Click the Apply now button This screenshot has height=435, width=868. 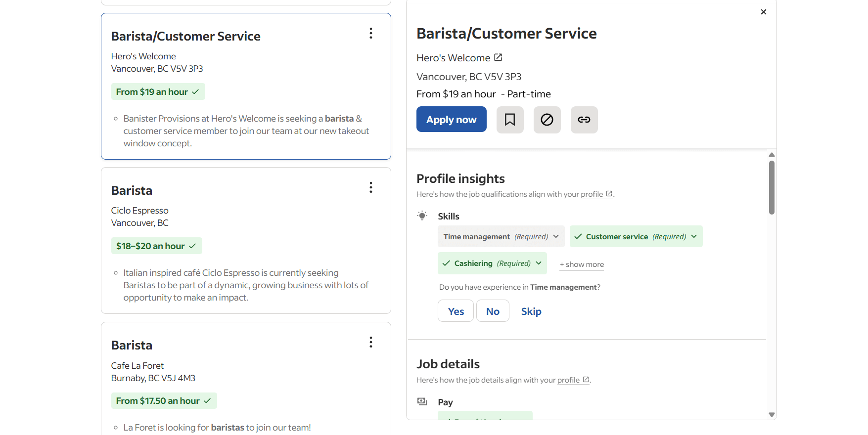click(452, 119)
